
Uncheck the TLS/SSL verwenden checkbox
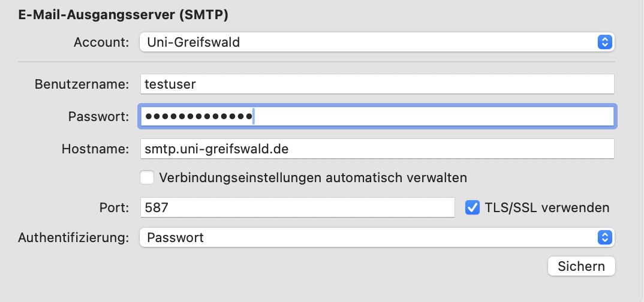(473, 207)
